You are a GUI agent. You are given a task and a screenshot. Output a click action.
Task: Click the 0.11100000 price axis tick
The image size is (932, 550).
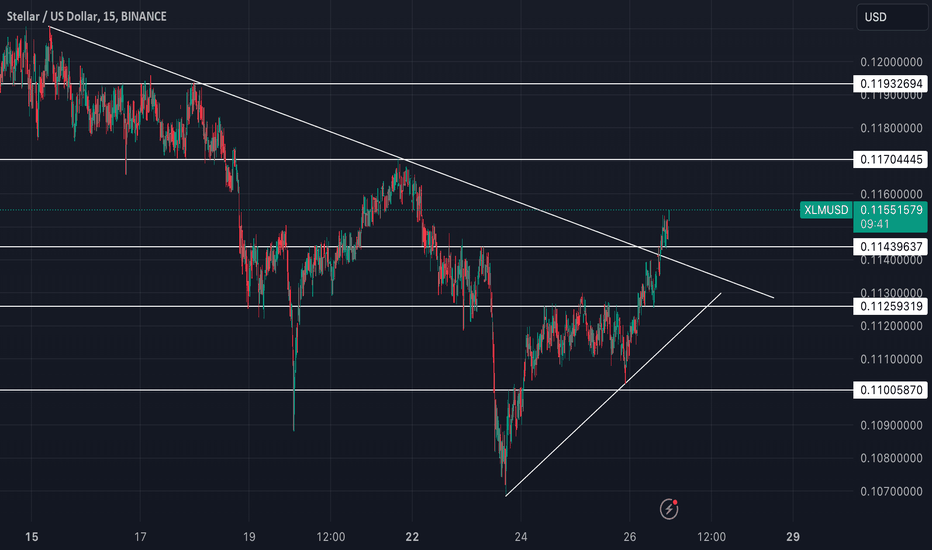coord(891,359)
